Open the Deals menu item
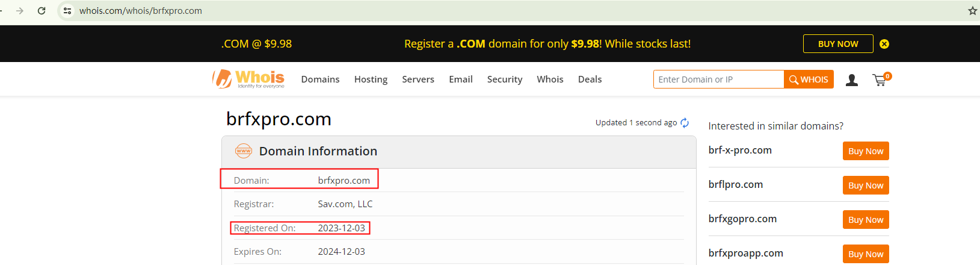This screenshot has width=980, height=265. 590,79
